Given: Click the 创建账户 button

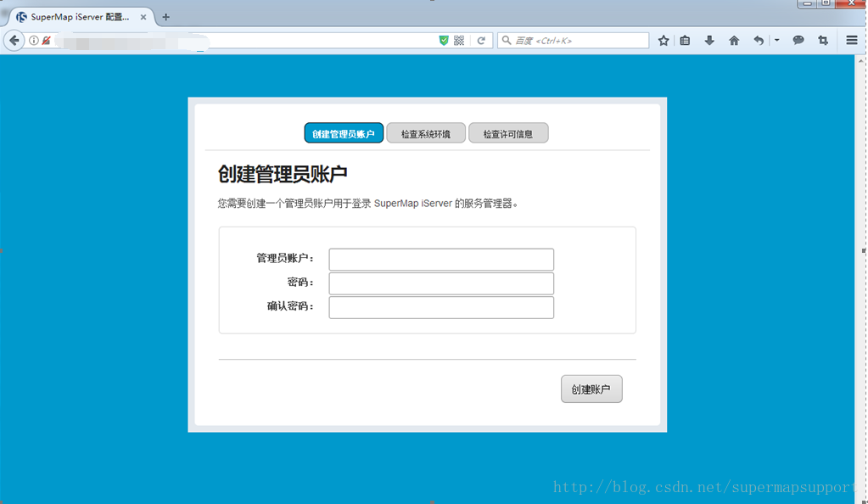Looking at the screenshot, I should click(x=591, y=389).
